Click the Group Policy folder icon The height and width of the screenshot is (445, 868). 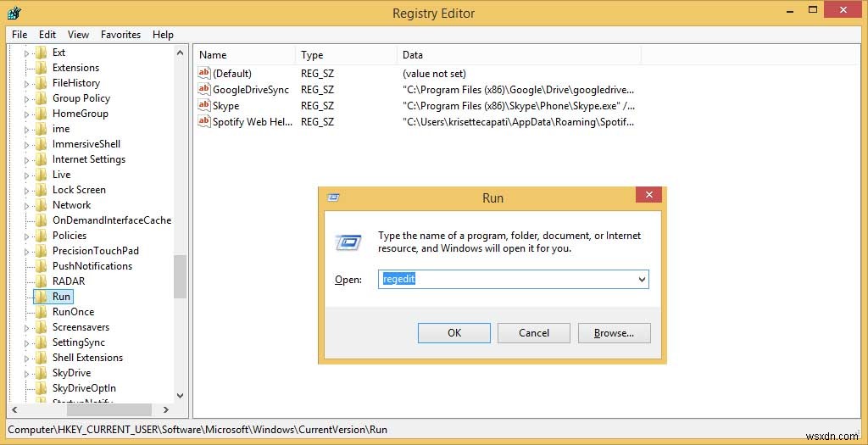pyautogui.click(x=41, y=98)
